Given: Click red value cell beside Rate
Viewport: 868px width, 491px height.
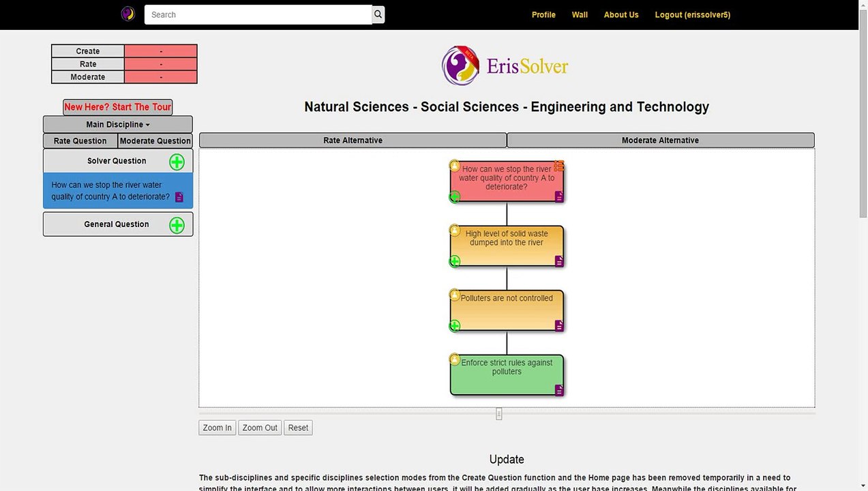Looking at the screenshot, I should click(161, 64).
